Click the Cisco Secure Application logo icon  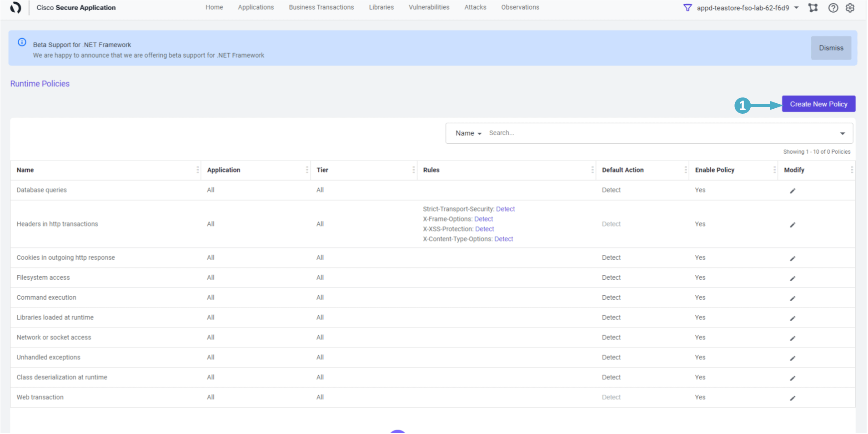click(15, 8)
